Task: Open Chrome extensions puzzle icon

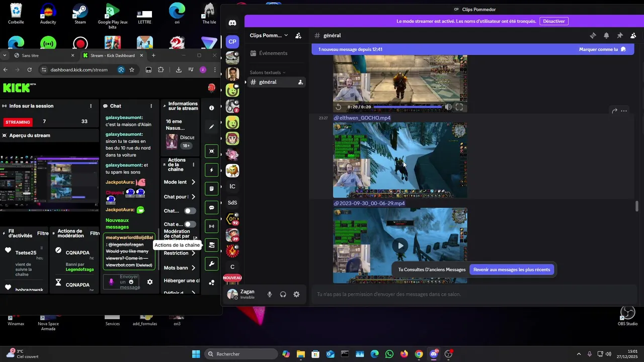Action: [x=161, y=70]
